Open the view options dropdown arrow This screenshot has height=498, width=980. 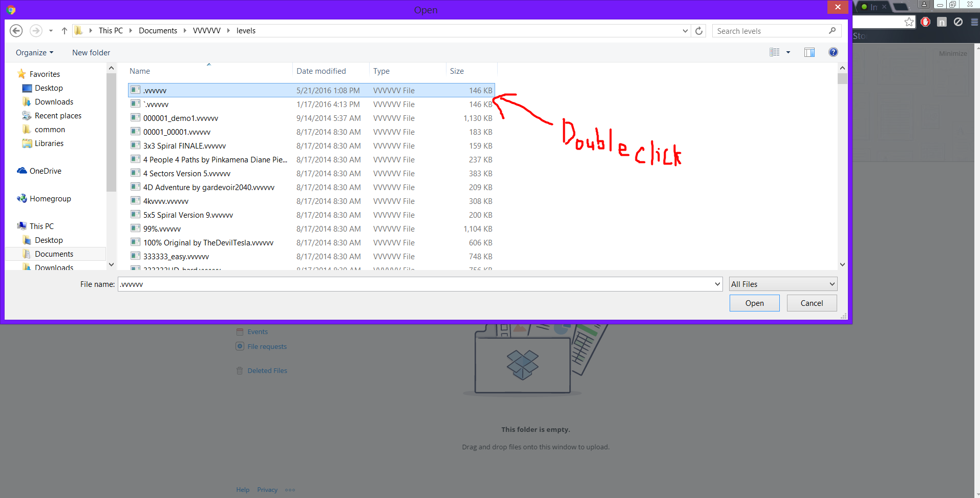coord(789,52)
